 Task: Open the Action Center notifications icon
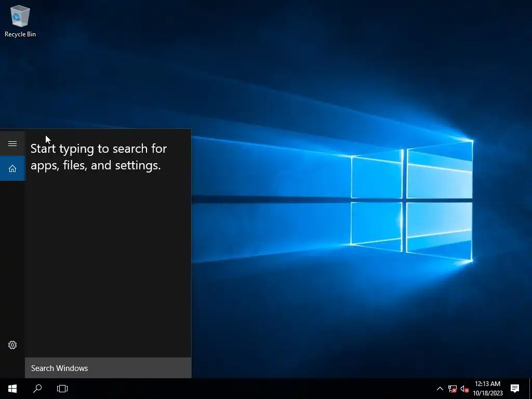click(x=515, y=389)
